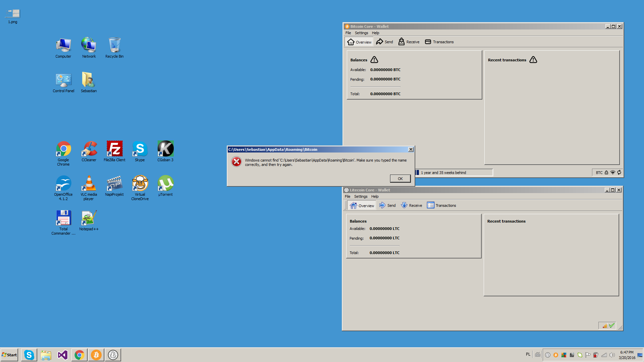Click '1 year and 35 weeks behind' text
This screenshot has height=362, width=644.
443,173
